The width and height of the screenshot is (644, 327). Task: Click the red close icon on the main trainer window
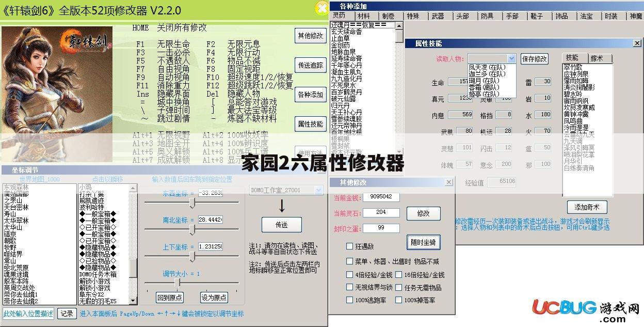click(323, 9)
